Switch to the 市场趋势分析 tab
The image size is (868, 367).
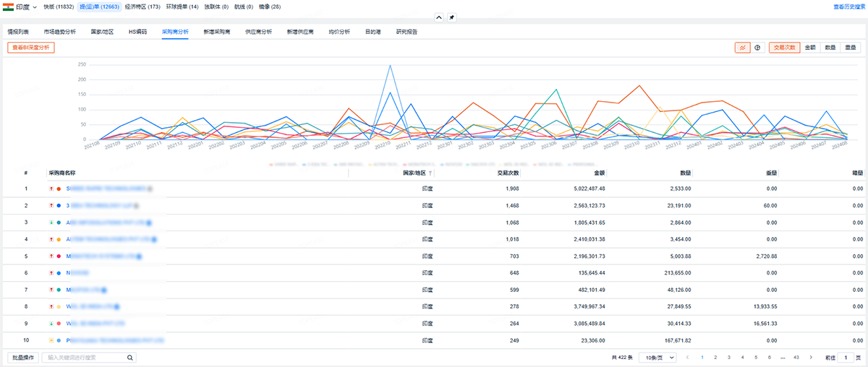coord(59,33)
